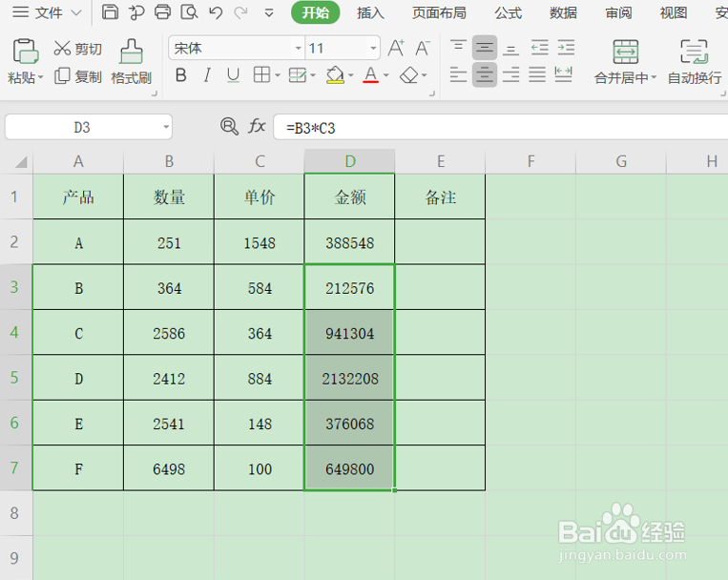Open the Name Box dropdown arrow

pos(166,127)
